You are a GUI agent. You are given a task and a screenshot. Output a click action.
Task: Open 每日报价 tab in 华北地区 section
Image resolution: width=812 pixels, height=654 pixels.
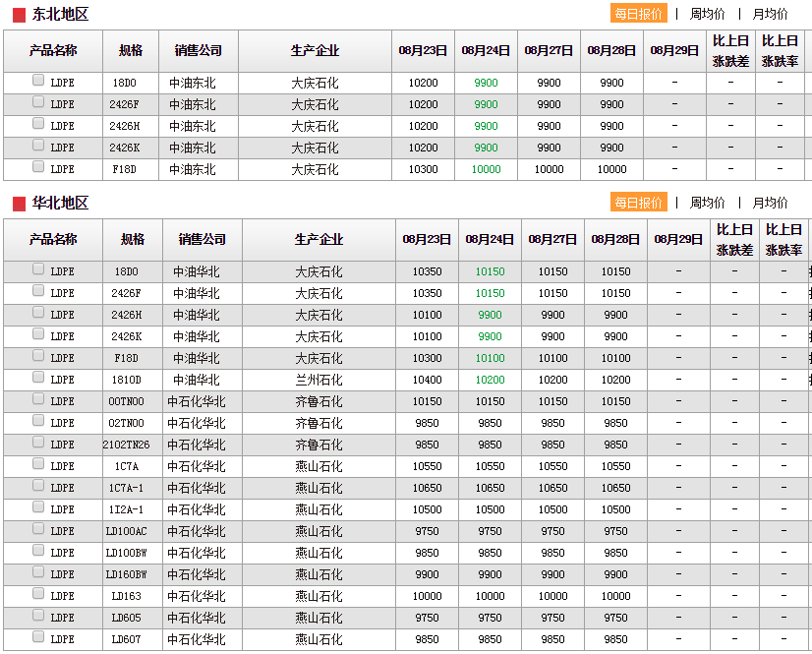click(x=639, y=203)
